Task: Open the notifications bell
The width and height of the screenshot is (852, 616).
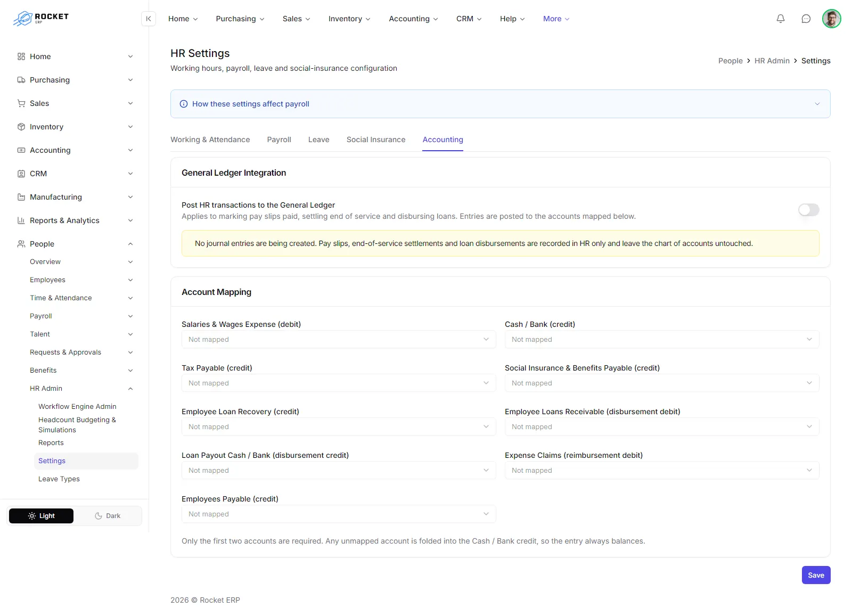Action: click(x=781, y=19)
